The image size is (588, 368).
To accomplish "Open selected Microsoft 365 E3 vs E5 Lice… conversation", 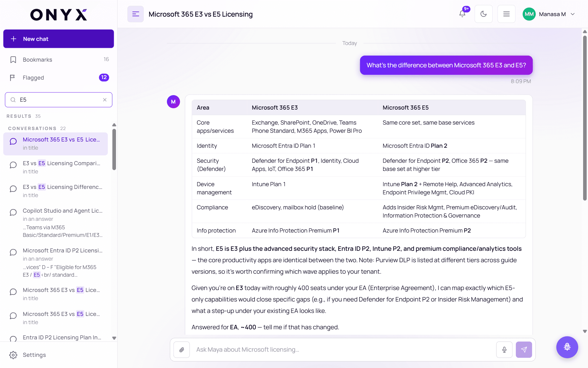I will pyautogui.click(x=56, y=144).
